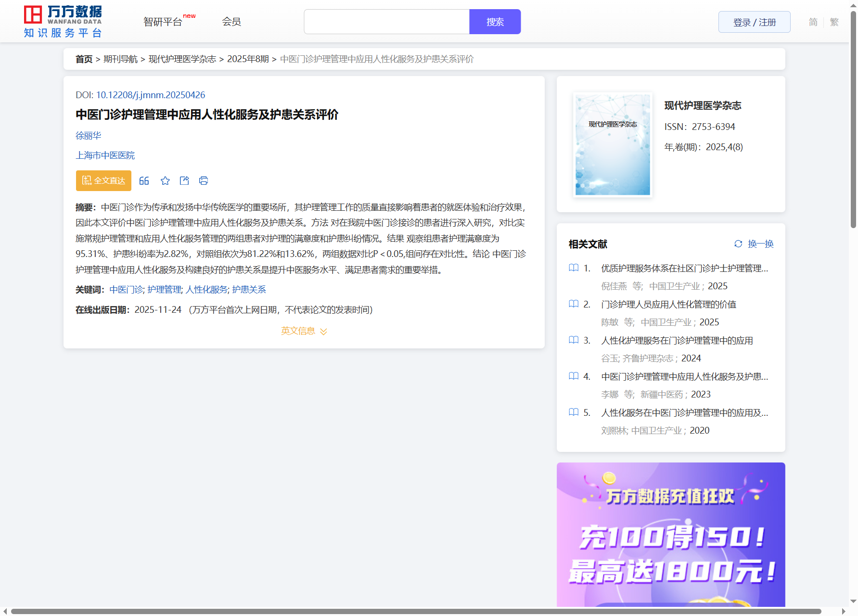Click the horizontal scrollbar at the bottom

416,611
